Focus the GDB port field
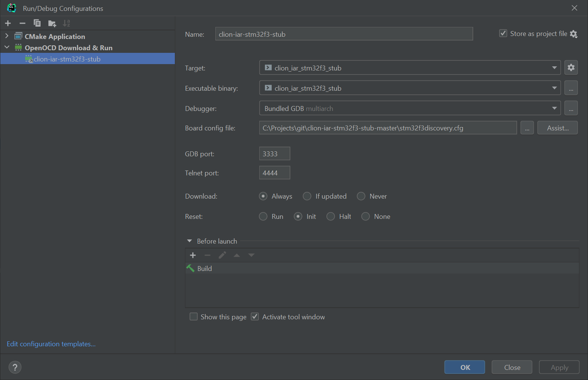This screenshot has width=588, height=380. click(x=275, y=154)
